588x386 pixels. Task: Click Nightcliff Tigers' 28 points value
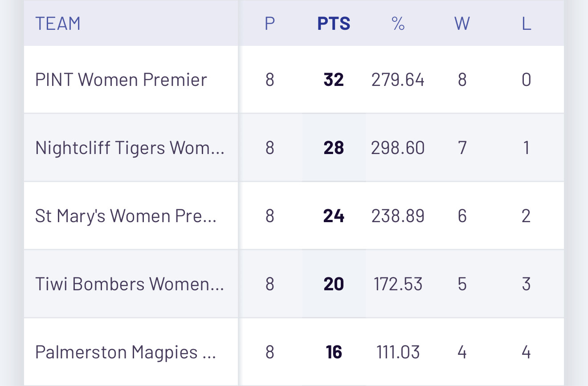point(334,148)
